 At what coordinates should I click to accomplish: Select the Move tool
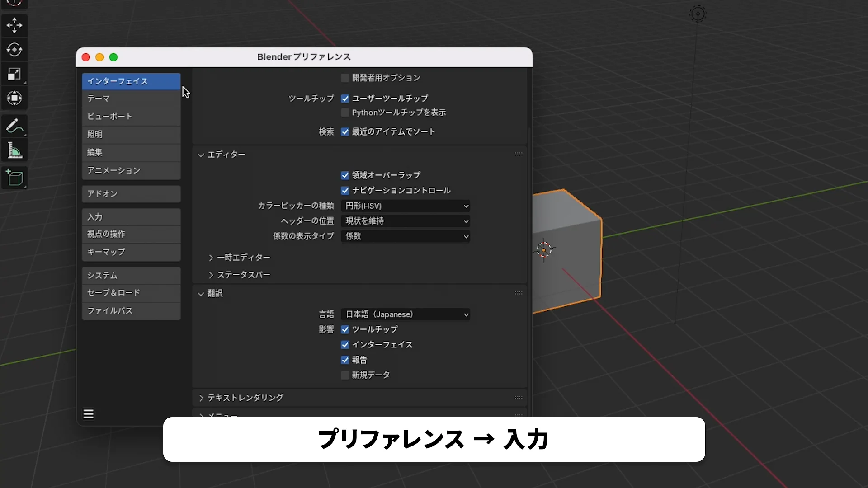(x=14, y=26)
